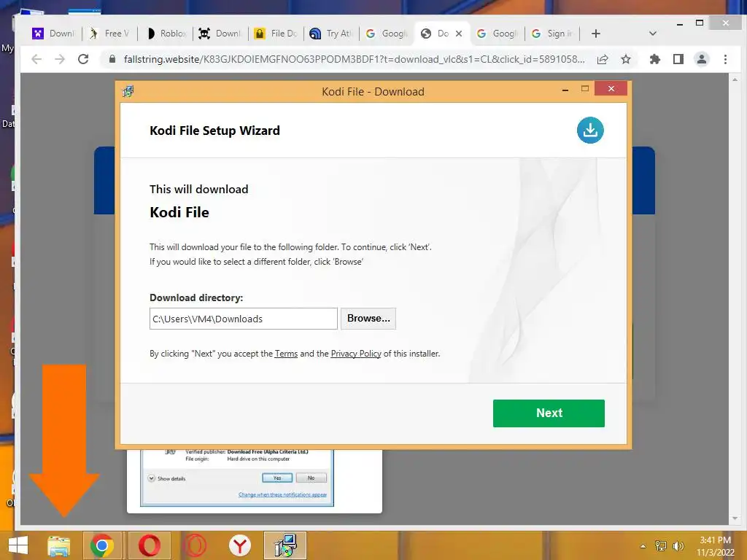Bookmark this page with star icon
Screen dimensions: 747x560
[626, 59]
